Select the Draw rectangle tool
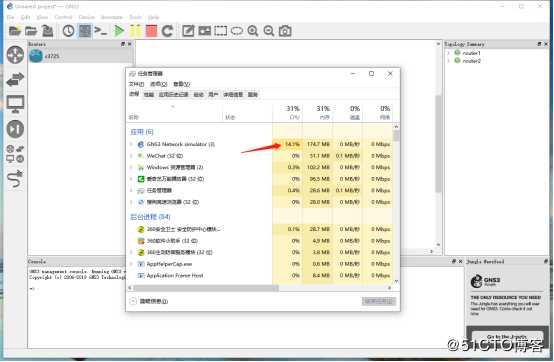Image resolution: width=554 pixels, height=362 pixels. click(221, 31)
